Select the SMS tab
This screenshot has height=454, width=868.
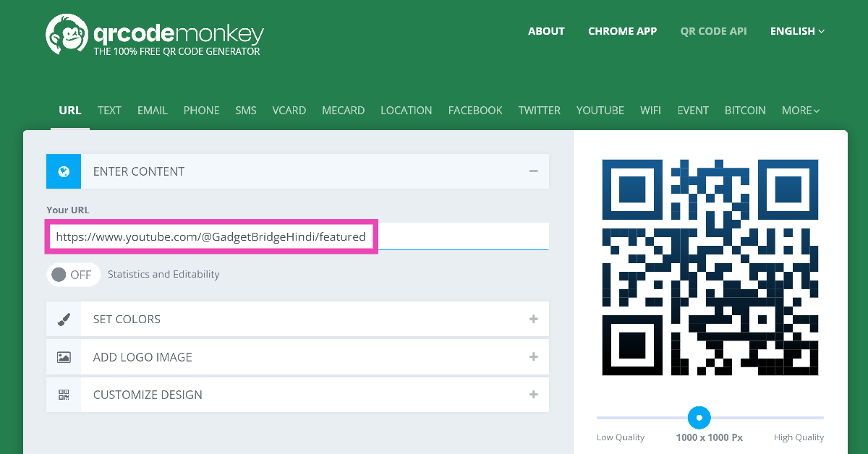(x=246, y=111)
